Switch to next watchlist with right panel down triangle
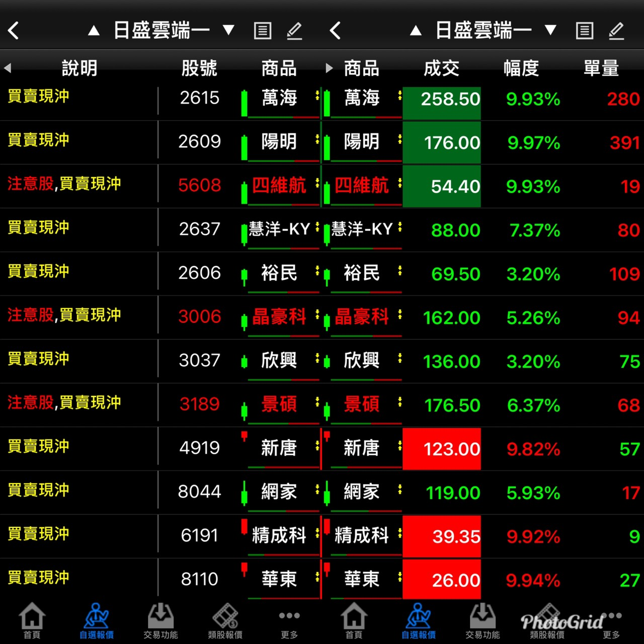 (x=551, y=30)
